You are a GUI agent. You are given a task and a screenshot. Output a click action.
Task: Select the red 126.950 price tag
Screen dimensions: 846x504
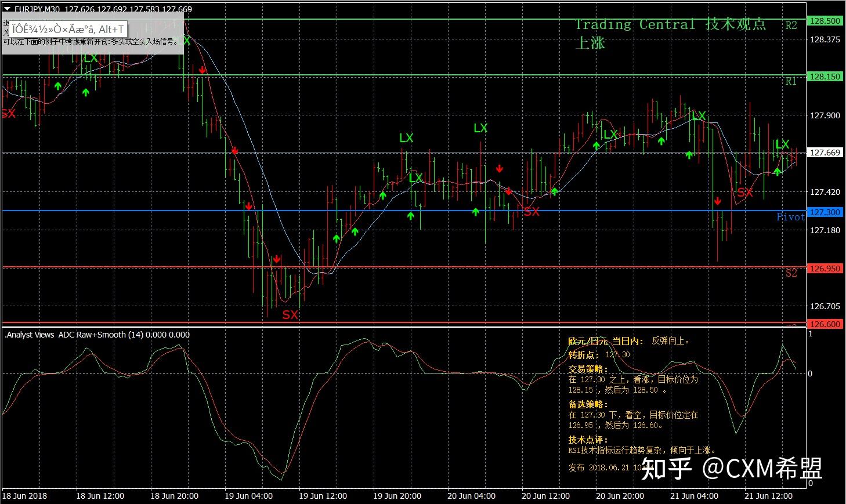click(x=825, y=269)
